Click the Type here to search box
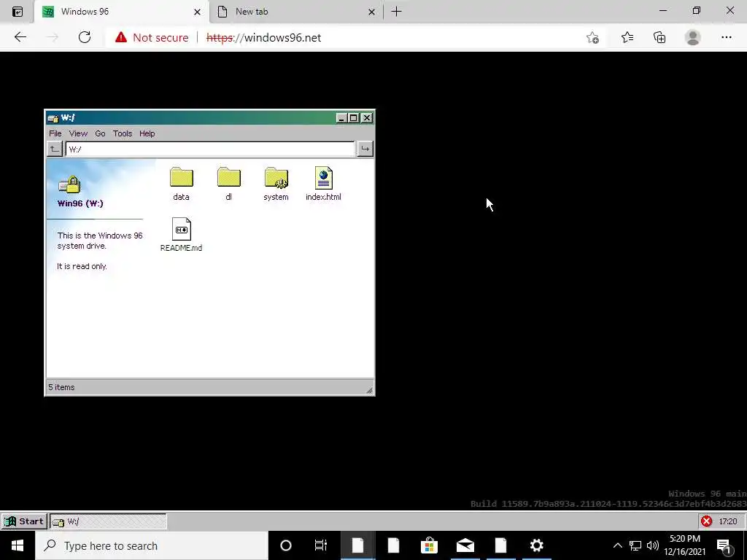This screenshot has height=560, width=747. coord(152,545)
